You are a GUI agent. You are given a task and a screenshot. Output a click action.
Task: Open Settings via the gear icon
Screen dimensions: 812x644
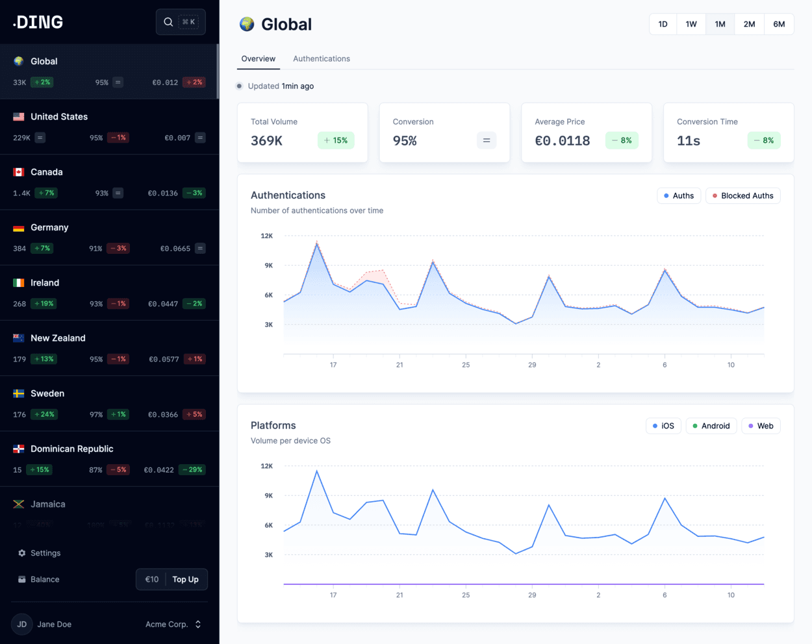click(22, 553)
